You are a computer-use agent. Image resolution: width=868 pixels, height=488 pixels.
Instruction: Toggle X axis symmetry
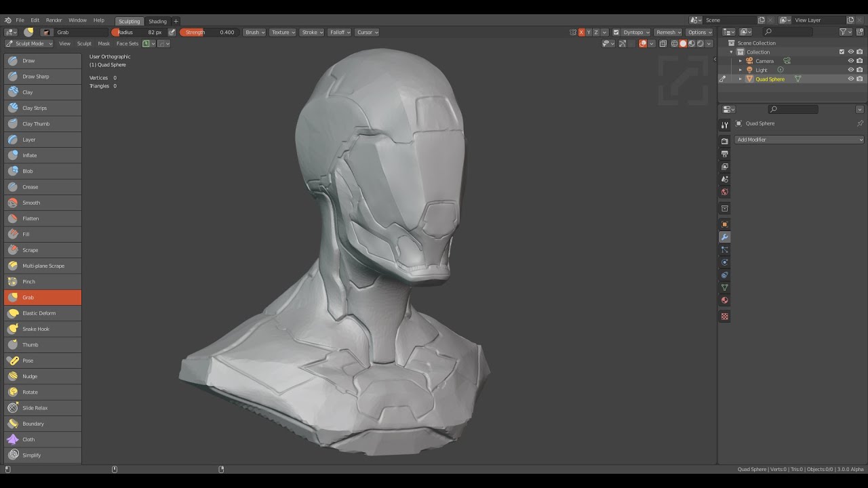coord(581,32)
